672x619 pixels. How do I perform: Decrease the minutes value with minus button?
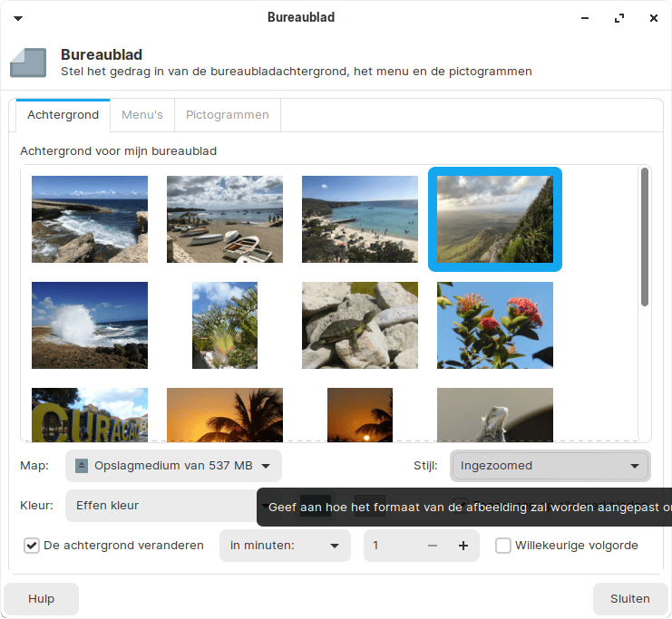click(x=433, y=546)
